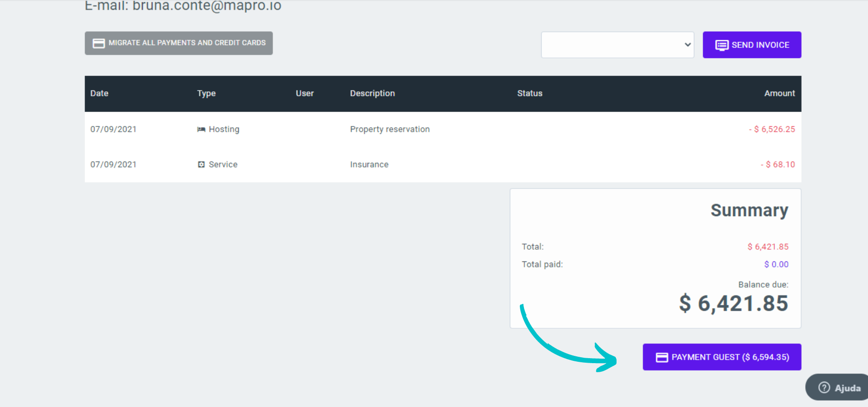Viewport: 868px width, 407px height.
Task: Select the Insurance service row description
Action: (x=369, y=165)
